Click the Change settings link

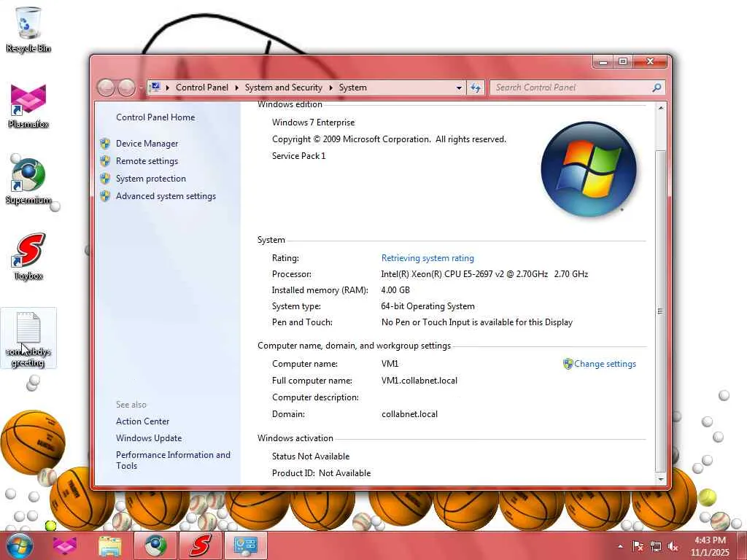click(x=605, y=364)
